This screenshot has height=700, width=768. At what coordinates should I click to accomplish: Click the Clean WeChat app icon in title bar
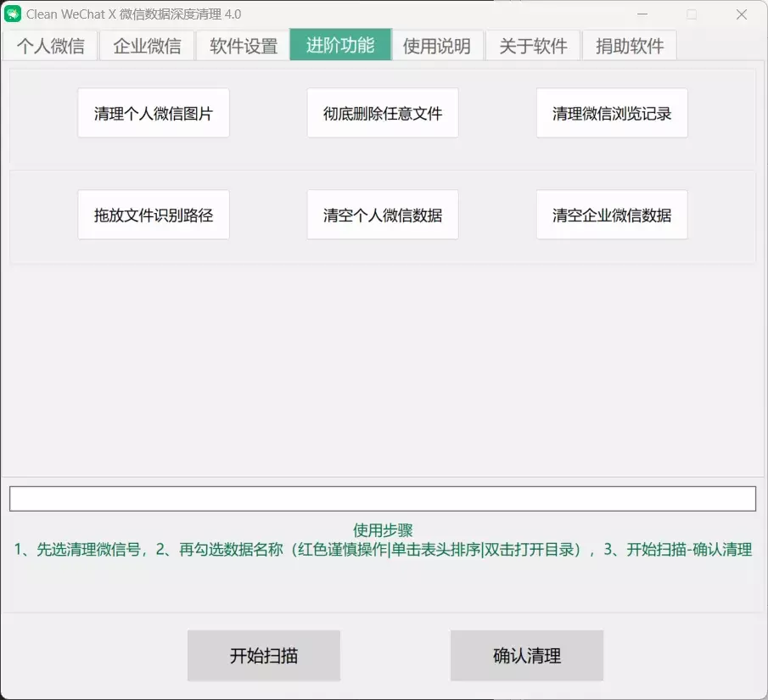[x=12, y=14]
